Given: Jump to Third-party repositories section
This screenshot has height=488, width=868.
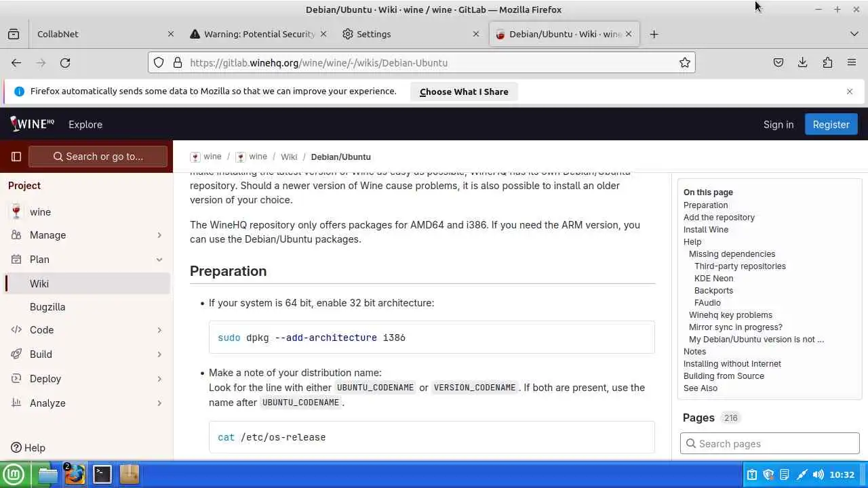Looking at the screenshot, I should (740, 266).
